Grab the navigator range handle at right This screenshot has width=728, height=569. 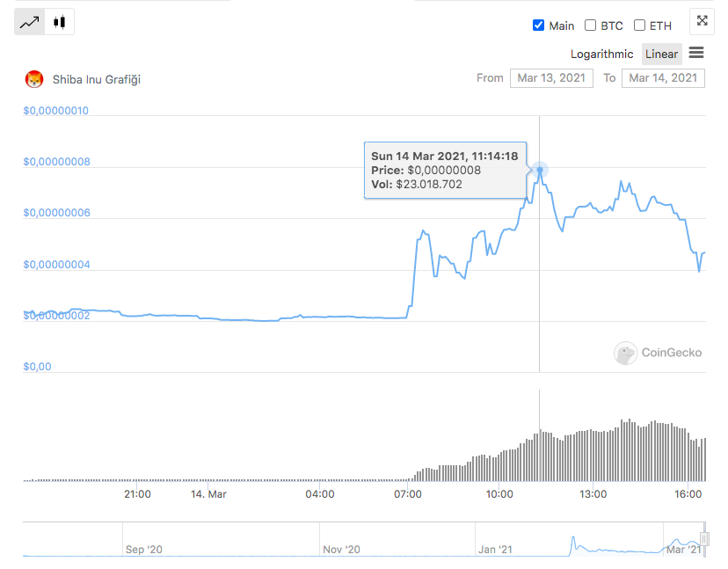[704, 539]
